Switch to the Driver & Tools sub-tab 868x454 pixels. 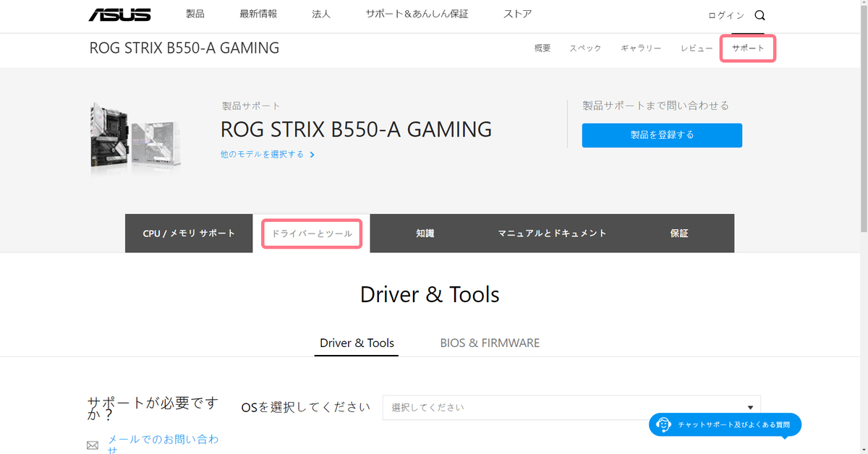357,343
